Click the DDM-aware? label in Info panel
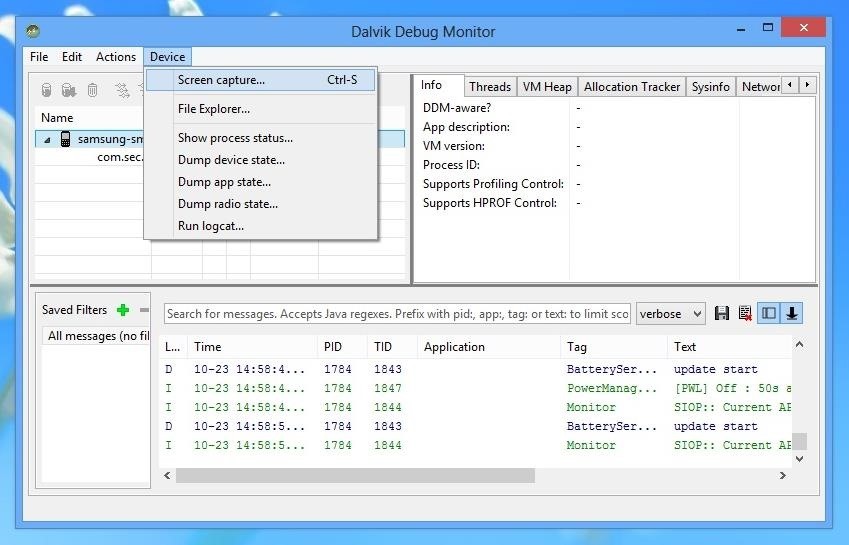 tap(456, 108)
